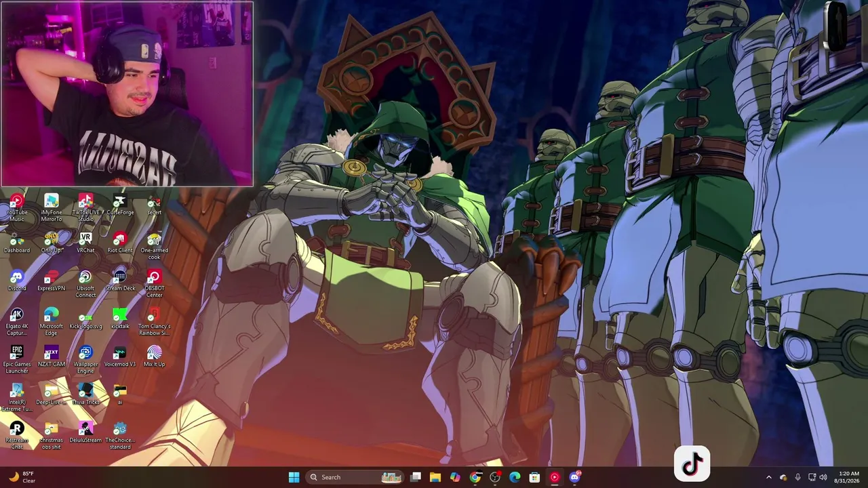This screenshot has width=868, height=488.
Task: Select the Mix It Up desktop icon
Action: [x=154, y=357]
